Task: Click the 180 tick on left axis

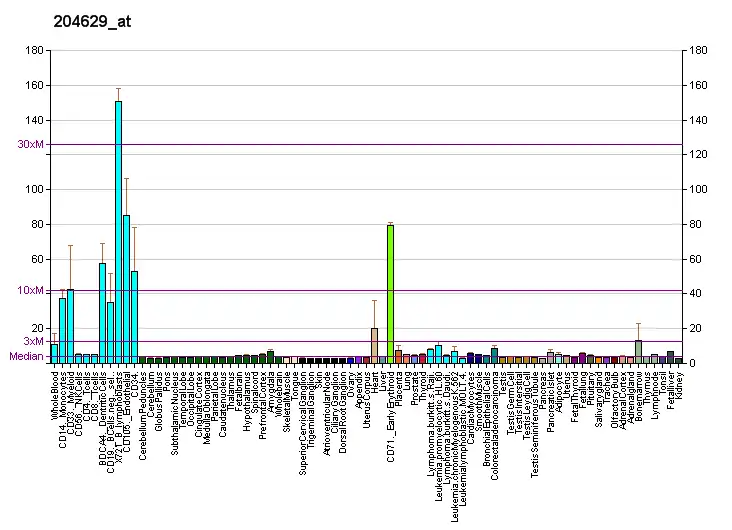Action: 35,51
